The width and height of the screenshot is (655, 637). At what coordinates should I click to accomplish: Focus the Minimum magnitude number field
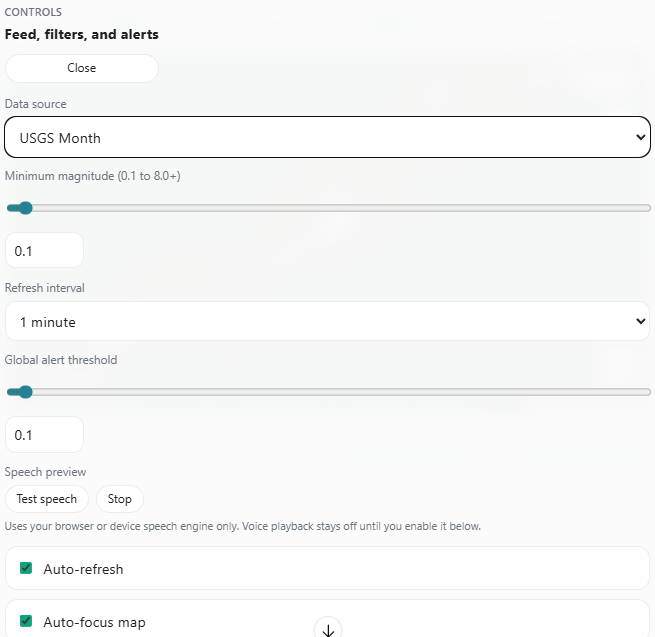pos(44,250)
